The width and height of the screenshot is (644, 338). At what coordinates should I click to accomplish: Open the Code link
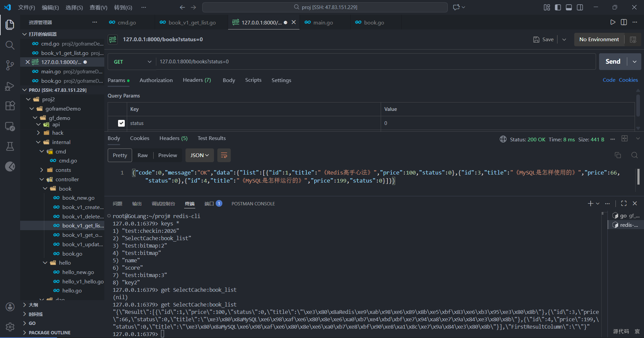click(x=609, y=80)
